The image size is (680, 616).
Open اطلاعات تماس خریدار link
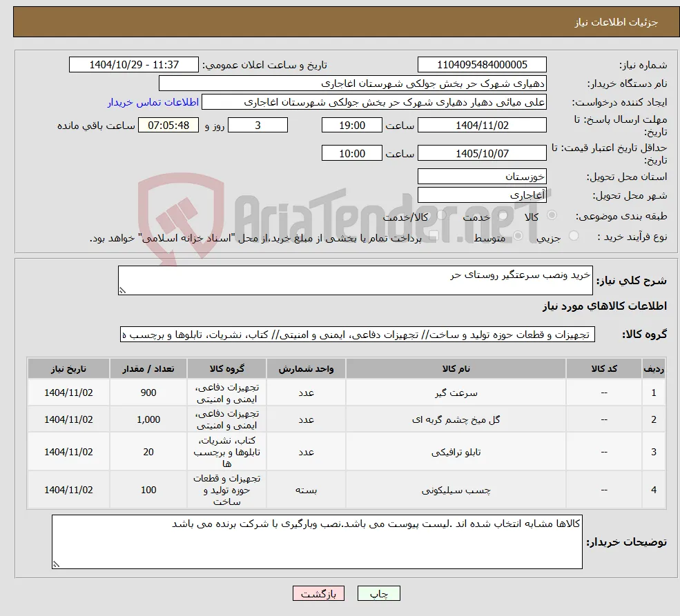tap(153, 102)
